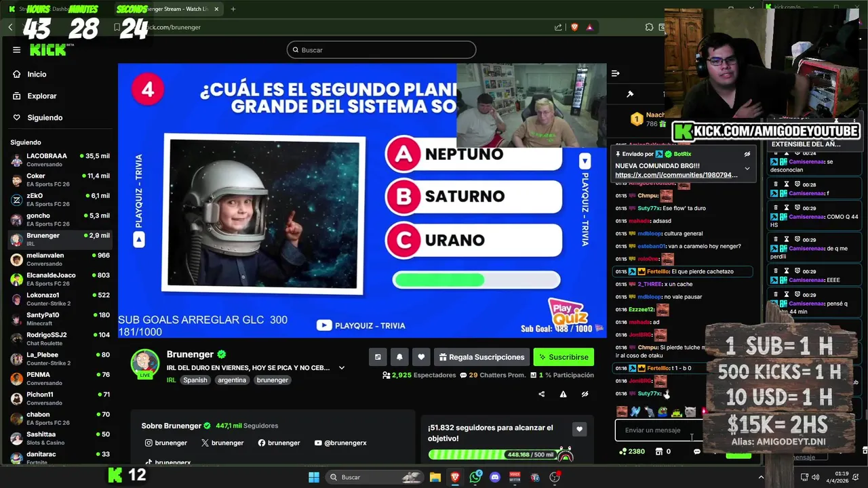
Task: Click Regala Suscripciones button
Action: coord(481,357)
